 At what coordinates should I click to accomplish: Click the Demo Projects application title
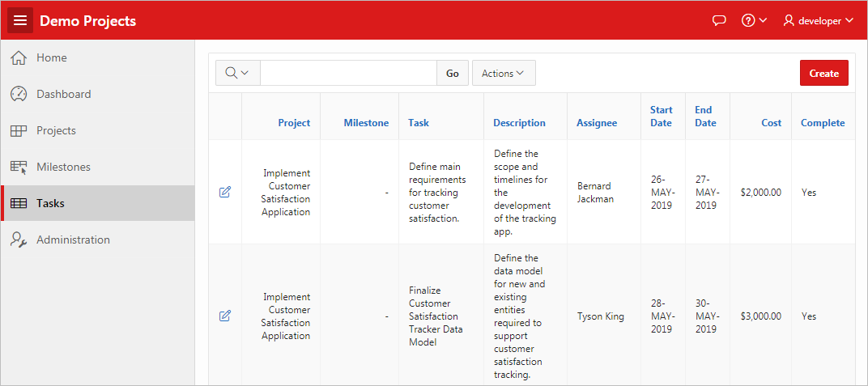[88, 21]
